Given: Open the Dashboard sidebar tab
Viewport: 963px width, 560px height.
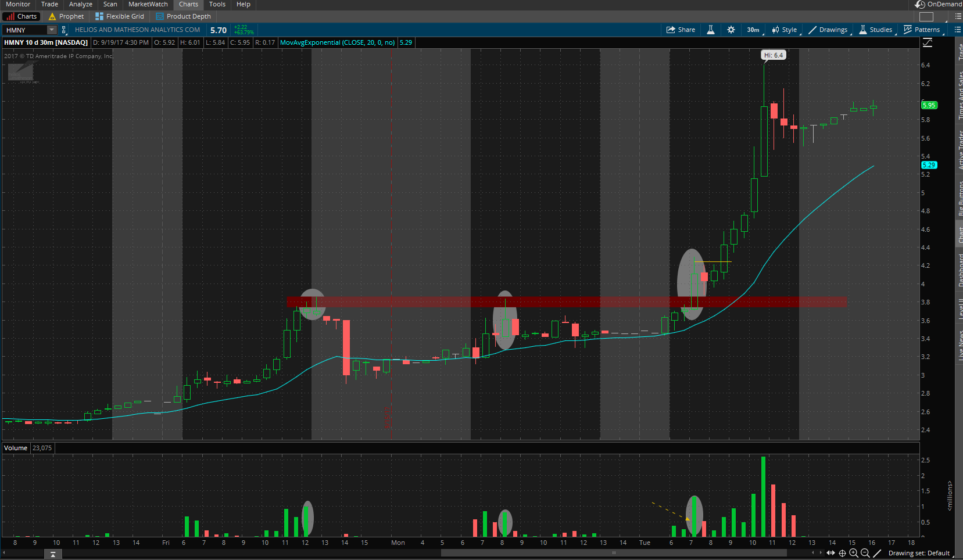Looking at the screenshot, I should click(x=960, y=270).
